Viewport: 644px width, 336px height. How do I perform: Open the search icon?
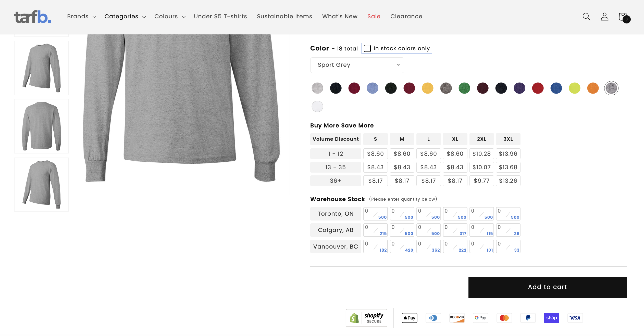tap(586, 17)
